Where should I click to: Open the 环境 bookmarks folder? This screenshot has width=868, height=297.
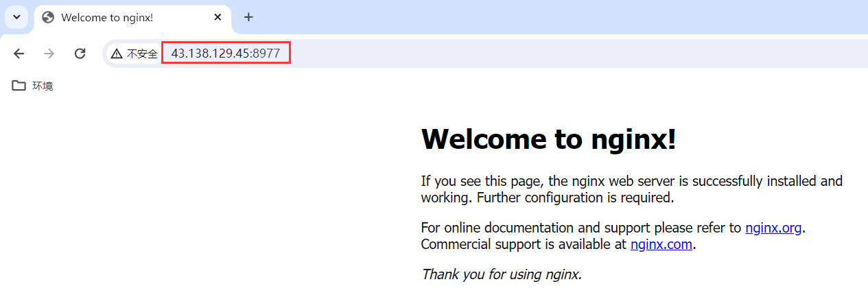point(33,86)
